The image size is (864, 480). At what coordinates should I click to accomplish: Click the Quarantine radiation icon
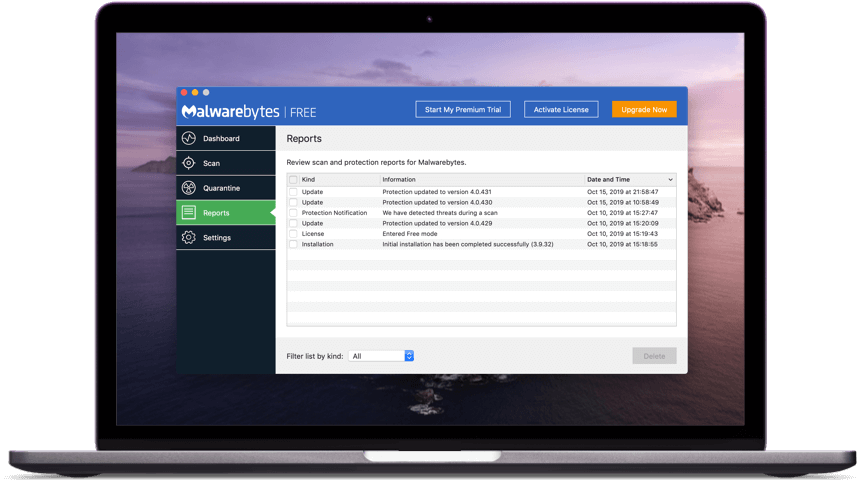188,187
